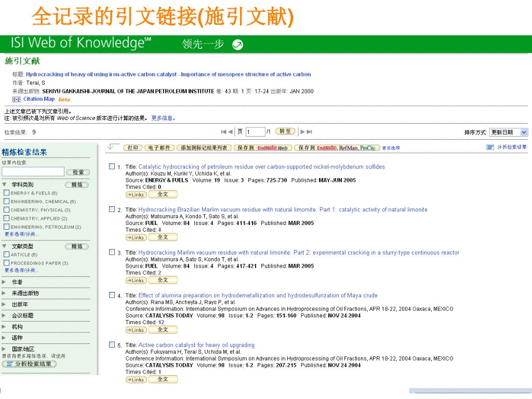This screenshot has width=532, height=399.
Task: Click the 转至 go-to-page button
Action: [x=285, y=131]
